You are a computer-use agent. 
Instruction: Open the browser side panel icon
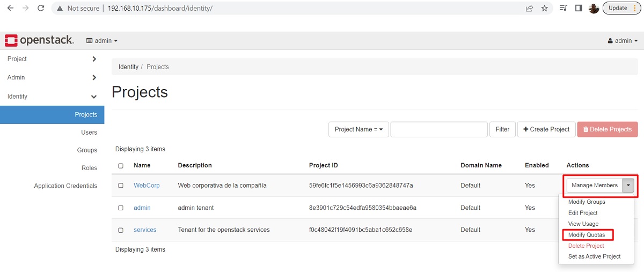[579, 8]
